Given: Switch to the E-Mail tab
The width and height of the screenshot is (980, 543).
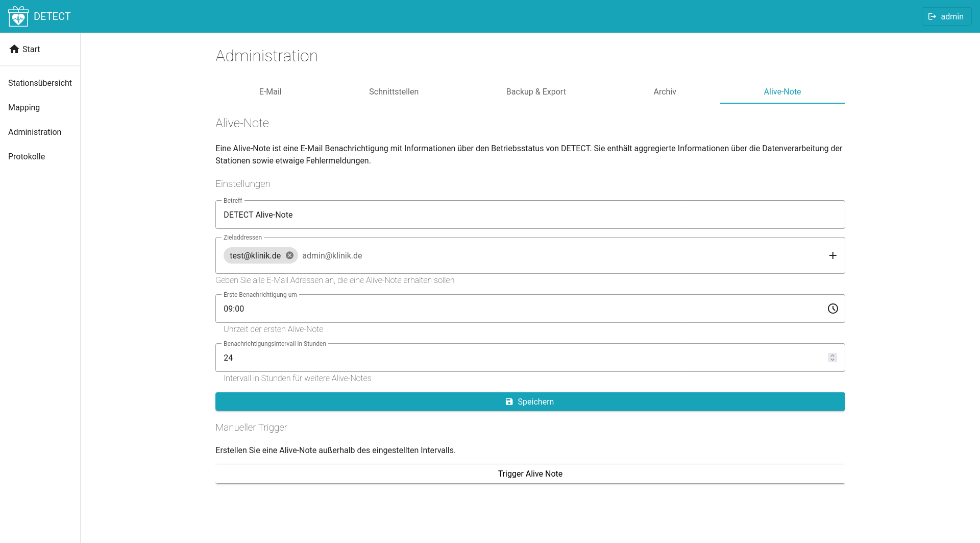Looking at the screenshot, I should (x=270, y=92).
